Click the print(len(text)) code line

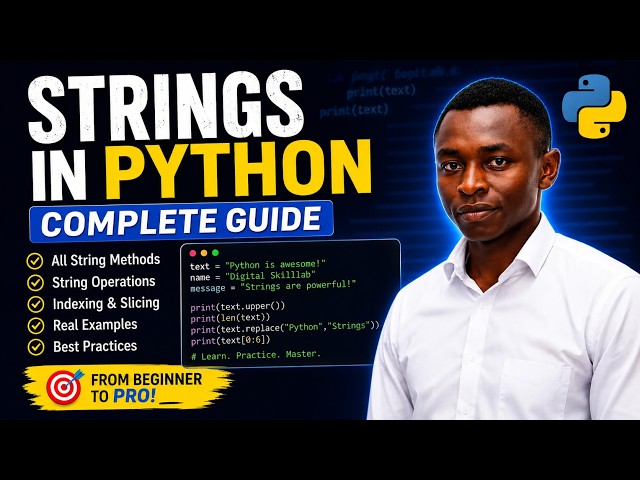[230, 317]
